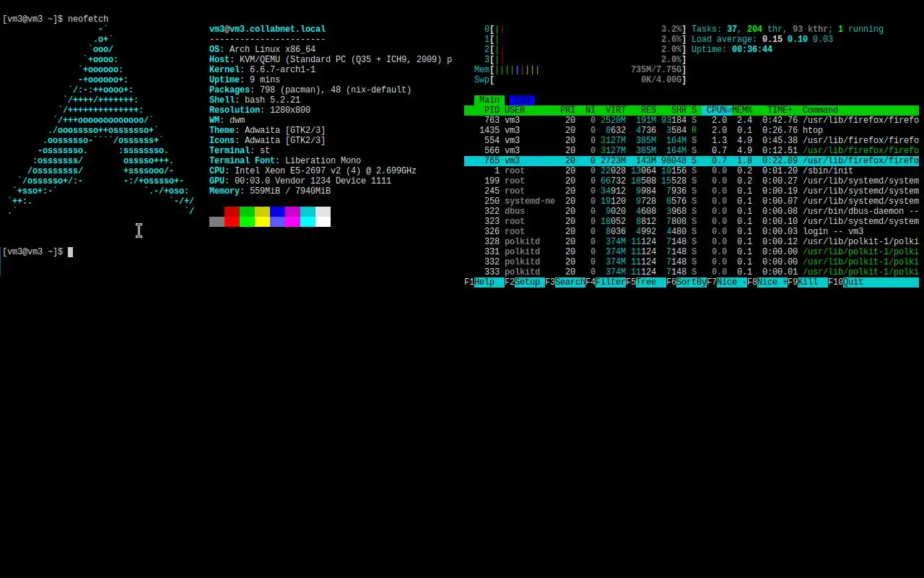Click the Swp swap meter bar
This screenshot has height=578, width=924.
coord(580,79)
